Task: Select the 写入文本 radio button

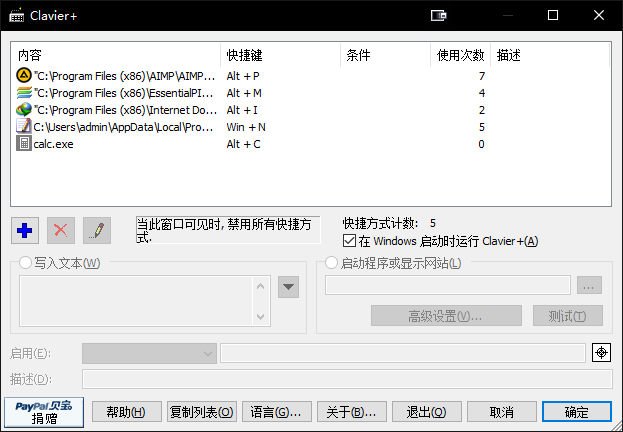Action: tap(26, 263)
